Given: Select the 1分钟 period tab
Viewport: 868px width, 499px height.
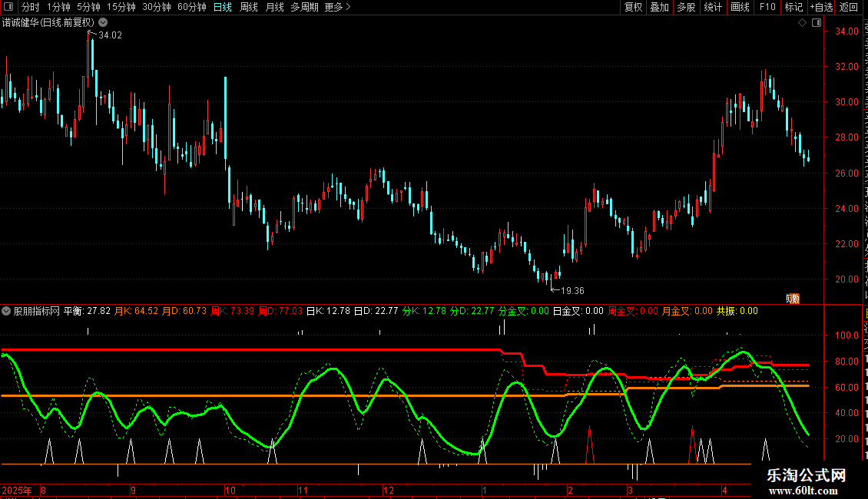Looking at the screenshot, I should pyautogui.click(x=58, y=7).
